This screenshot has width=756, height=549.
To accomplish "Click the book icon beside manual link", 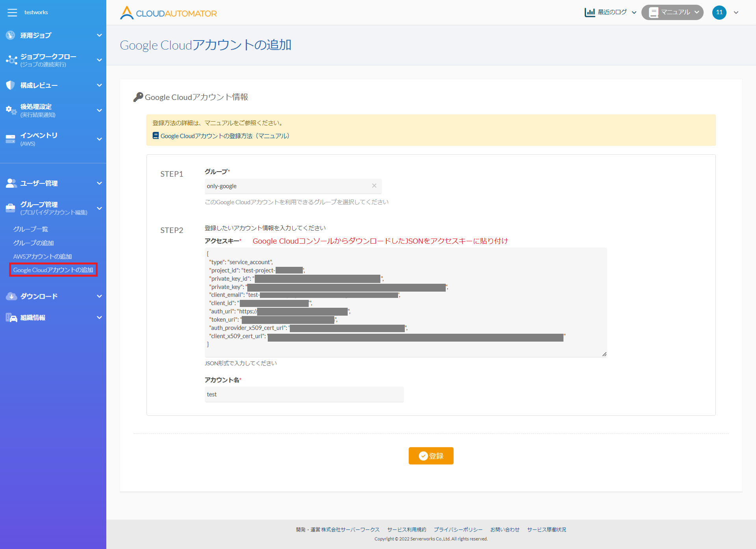I will click(x=156, y=136).
